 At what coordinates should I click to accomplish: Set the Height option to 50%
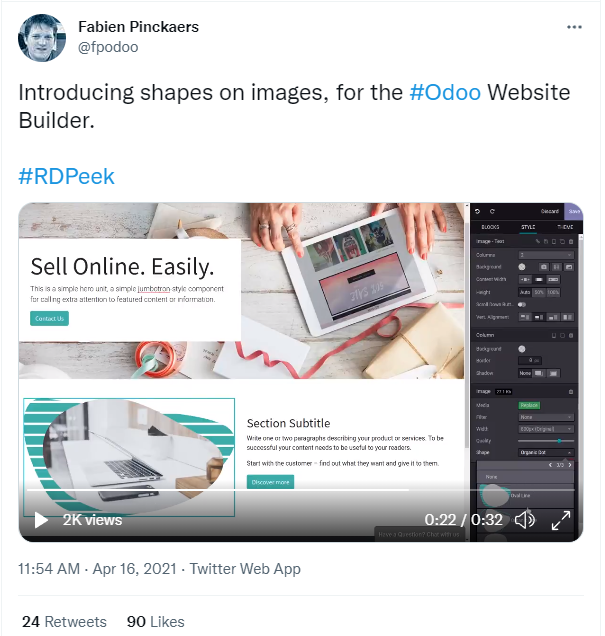point(539,292)
